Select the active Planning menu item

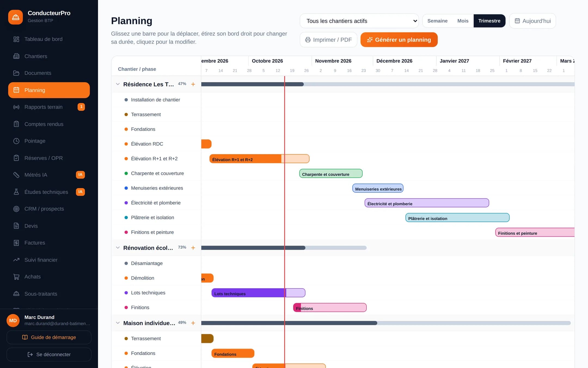[49, 90]
